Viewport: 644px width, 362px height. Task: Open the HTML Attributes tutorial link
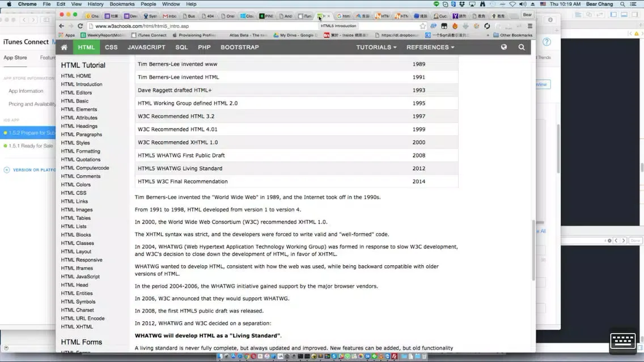79,118
